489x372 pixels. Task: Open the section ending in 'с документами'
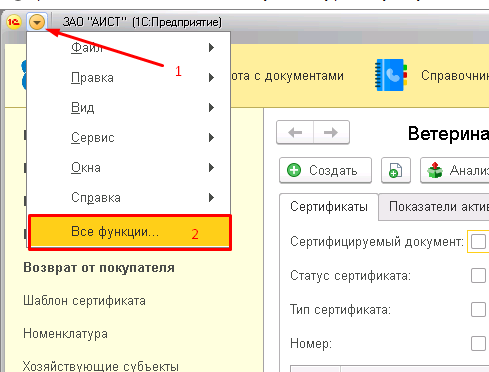[287, 76]
